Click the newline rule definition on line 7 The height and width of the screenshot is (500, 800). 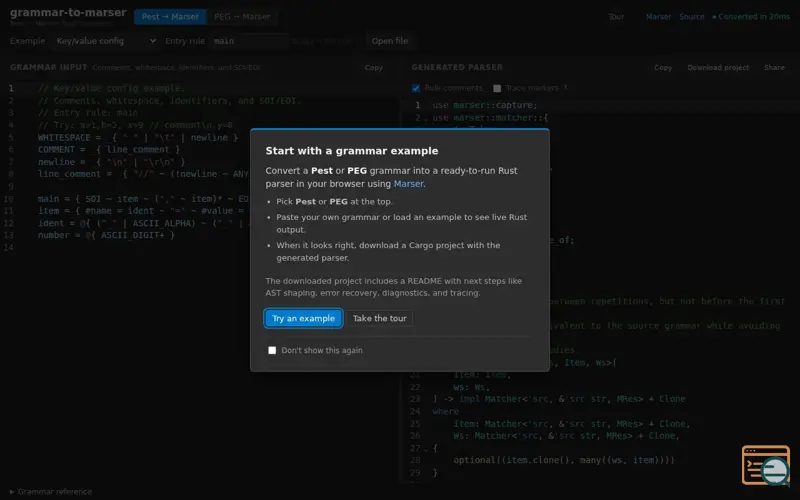pos(111,162)
